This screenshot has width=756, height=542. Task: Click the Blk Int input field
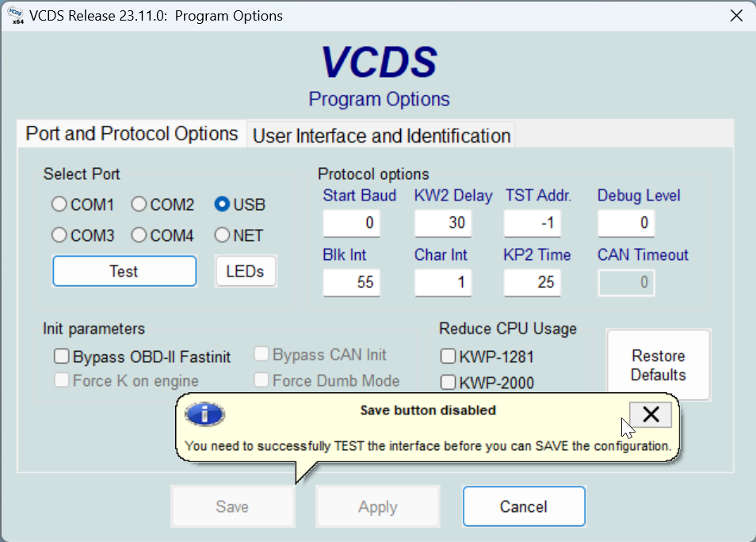point(352,282)
